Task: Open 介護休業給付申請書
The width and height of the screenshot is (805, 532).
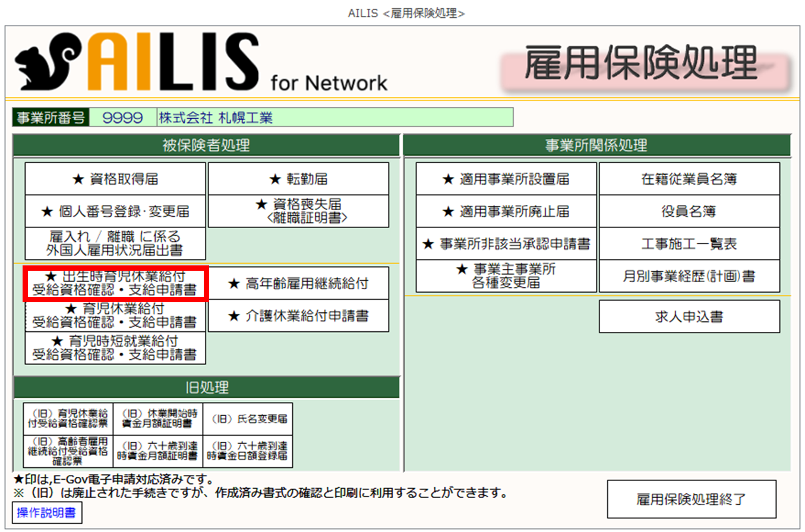Action: [298, 316]
